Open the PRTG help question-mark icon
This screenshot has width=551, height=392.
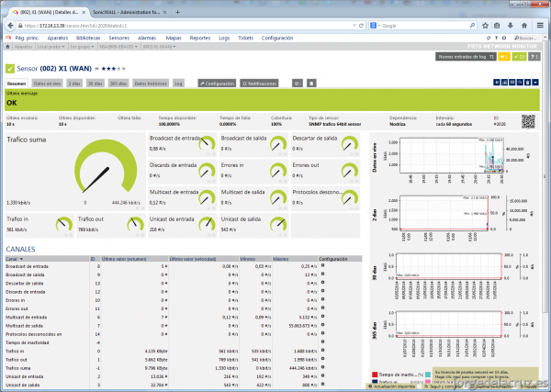click(x=496, y=38)
